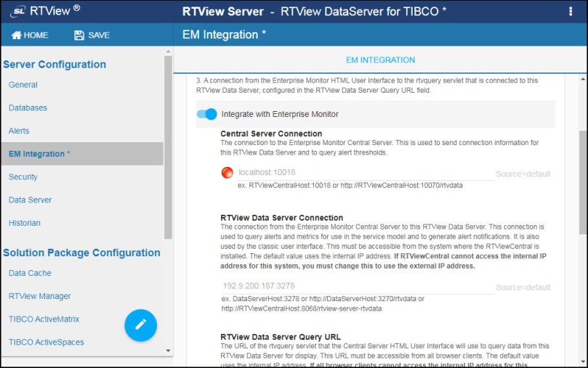The image size is (588, 368).
Task: Click the SL RTView logo icon
Action: point(19,11)
